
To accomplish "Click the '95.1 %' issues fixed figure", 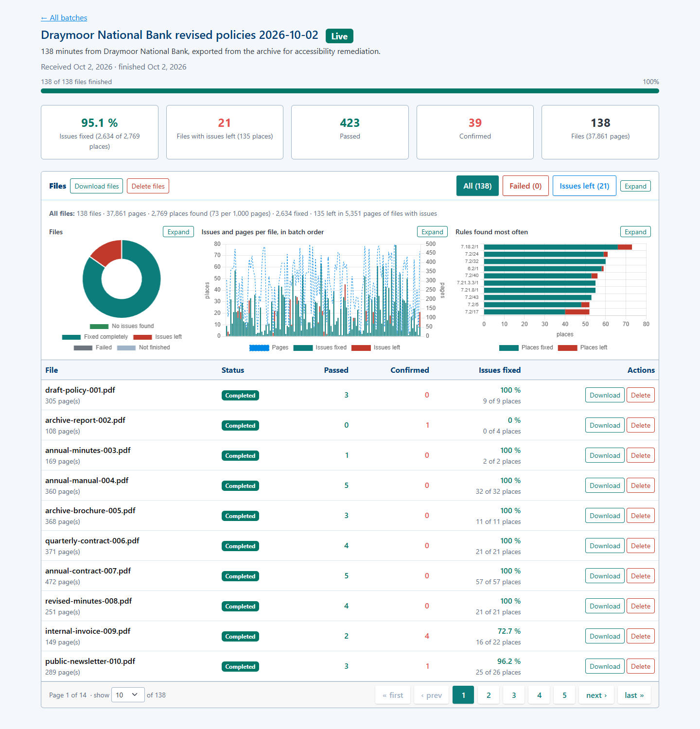I will (x=100, y=123).
